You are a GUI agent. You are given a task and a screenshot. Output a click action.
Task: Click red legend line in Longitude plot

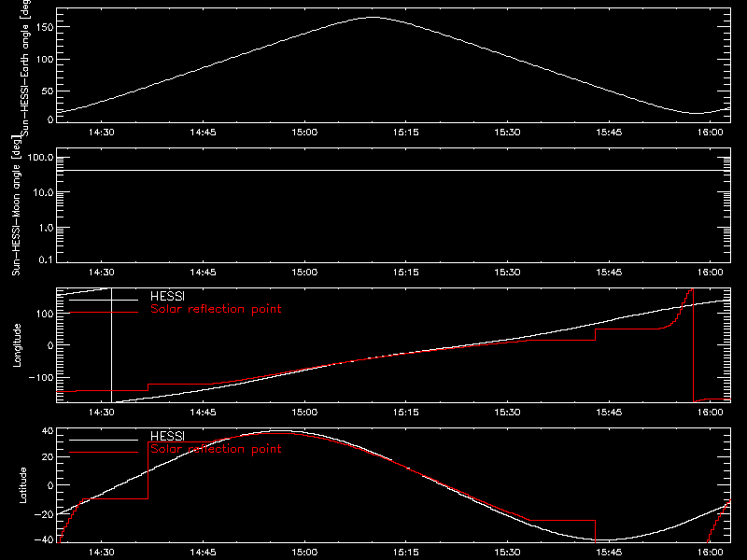pos(104,313)
